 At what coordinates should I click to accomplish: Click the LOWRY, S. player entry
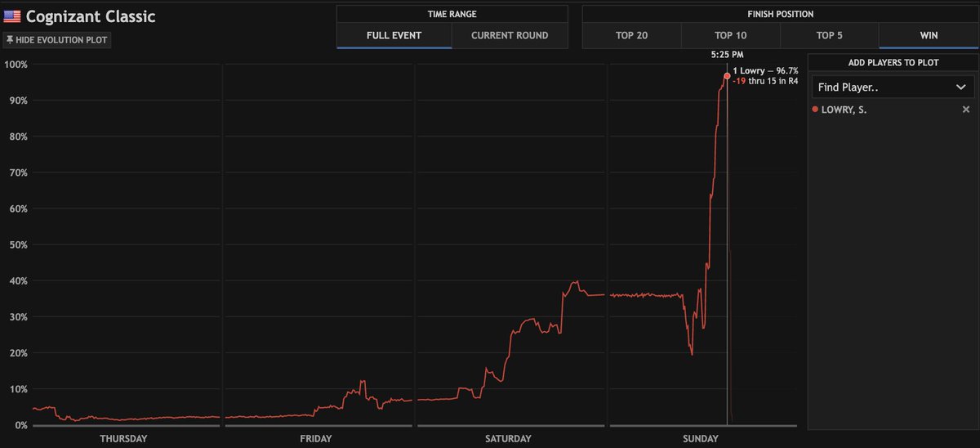point(844,110)
